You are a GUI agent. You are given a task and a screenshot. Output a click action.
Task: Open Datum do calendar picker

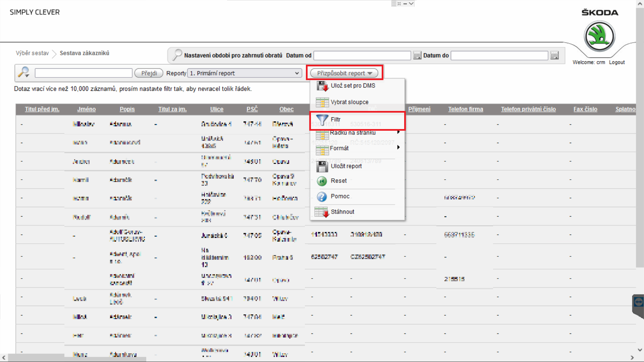pos(554,56)
